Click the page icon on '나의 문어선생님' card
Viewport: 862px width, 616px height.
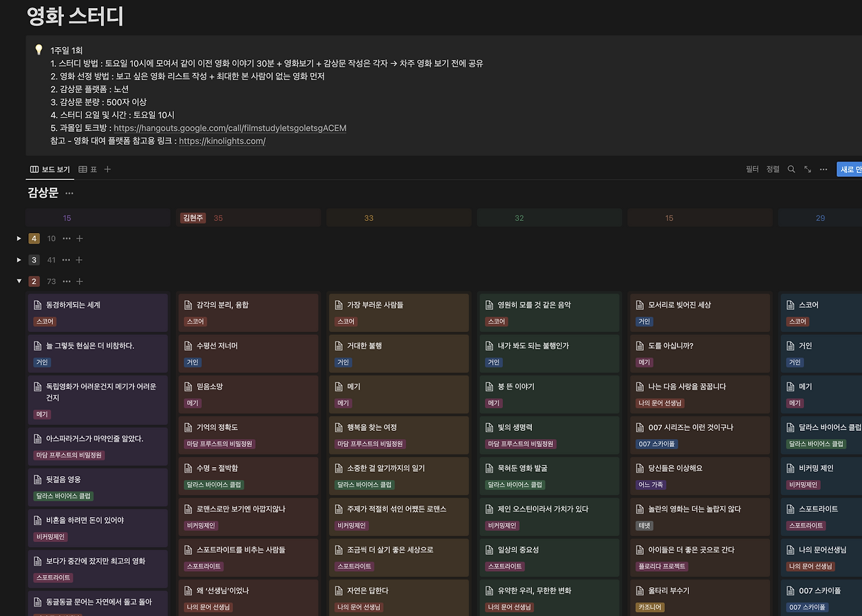(792, 550)
